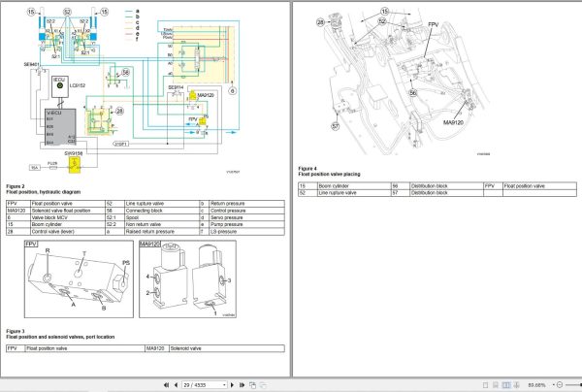Image resolution: width=582 pixels, height=392 pixels.
Task: Go to the next page
Action: coord(233,385)
